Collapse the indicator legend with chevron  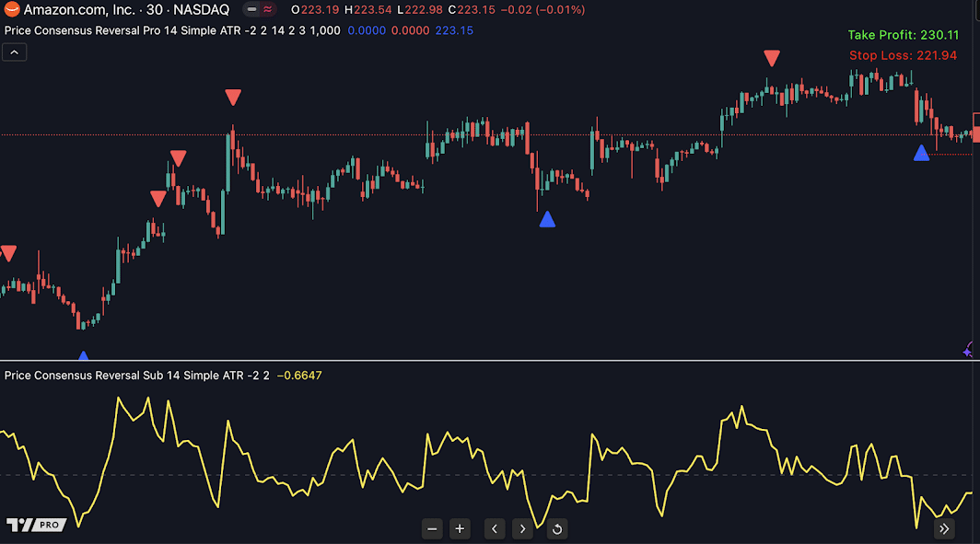(15, 52)
